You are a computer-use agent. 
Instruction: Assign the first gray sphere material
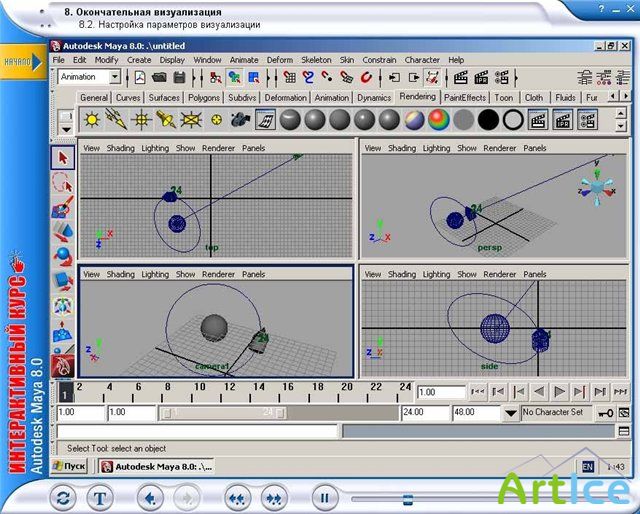[290, 120]
